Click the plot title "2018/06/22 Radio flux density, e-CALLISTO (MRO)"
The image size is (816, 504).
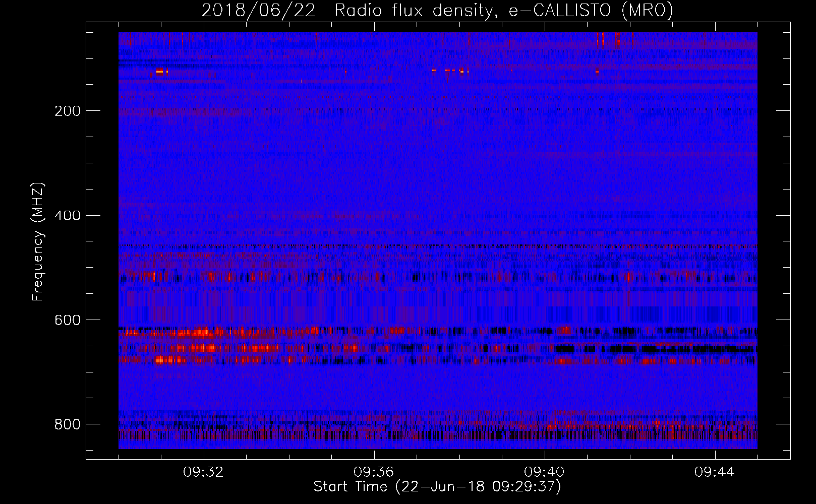pyautogui.click(x=437, y=10)
